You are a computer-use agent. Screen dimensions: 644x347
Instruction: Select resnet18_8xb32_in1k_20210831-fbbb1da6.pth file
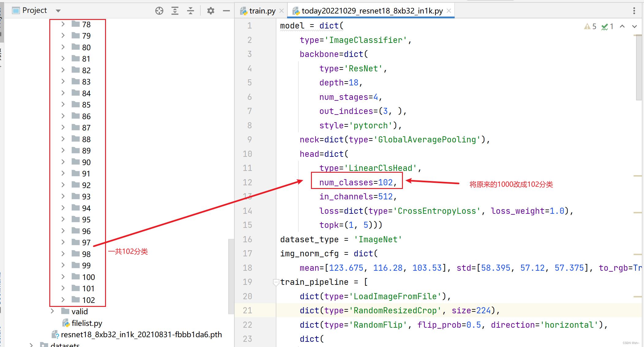(x=141, y=334)
